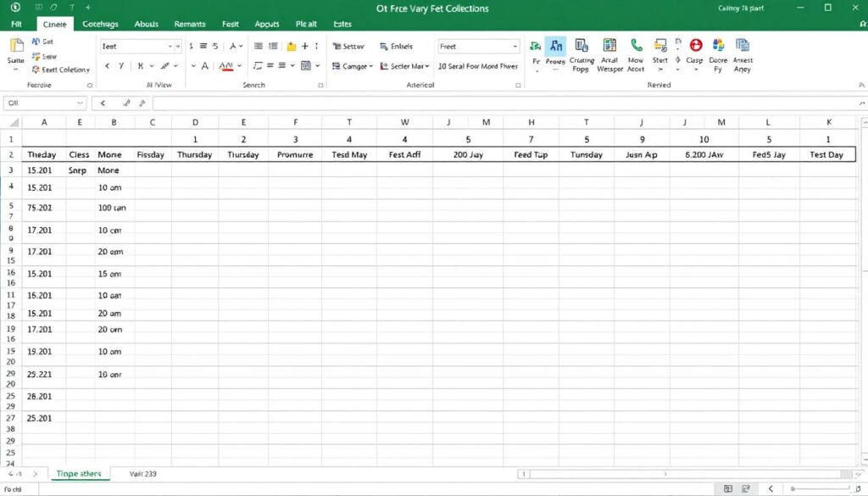Click the red-underlined font color A
868x496 pixels.
point(225,66)
